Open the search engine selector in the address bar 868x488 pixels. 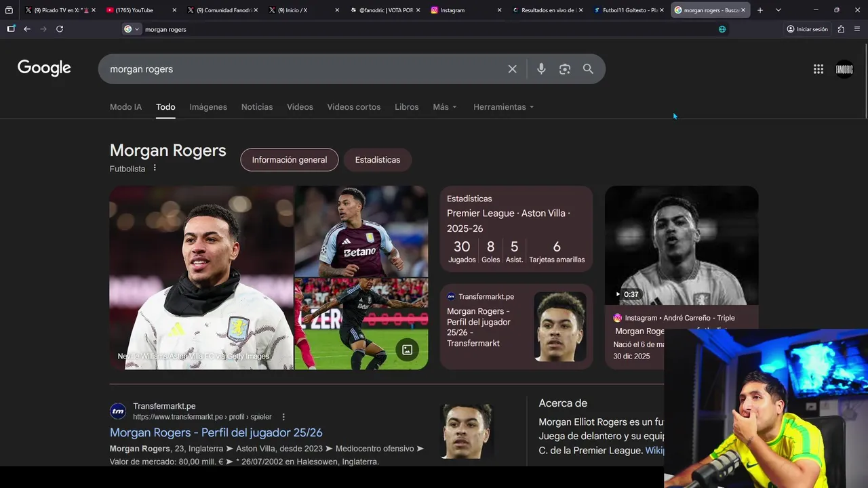[132, 29]
